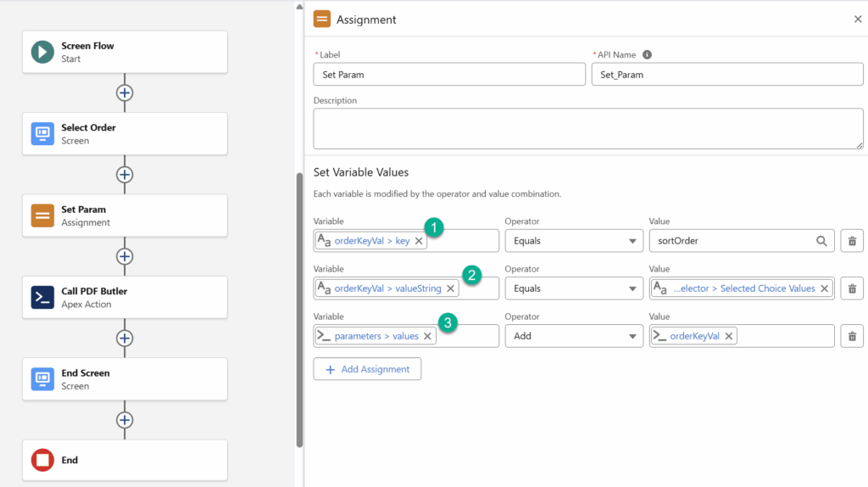Viewport: 868px width, 487px height.
Task: Delete the orderKeyVal > key assignment row
Action: (852, 241)
